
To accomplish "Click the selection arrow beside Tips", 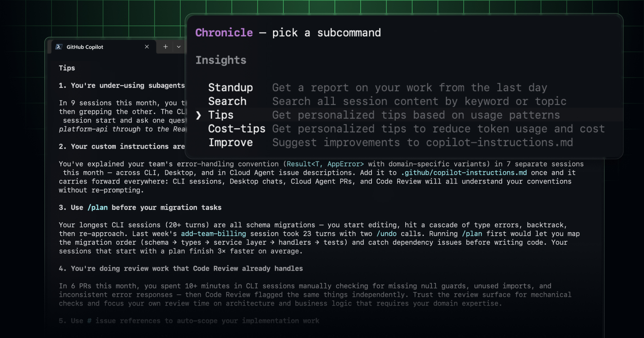I will [x=198, y=115].
